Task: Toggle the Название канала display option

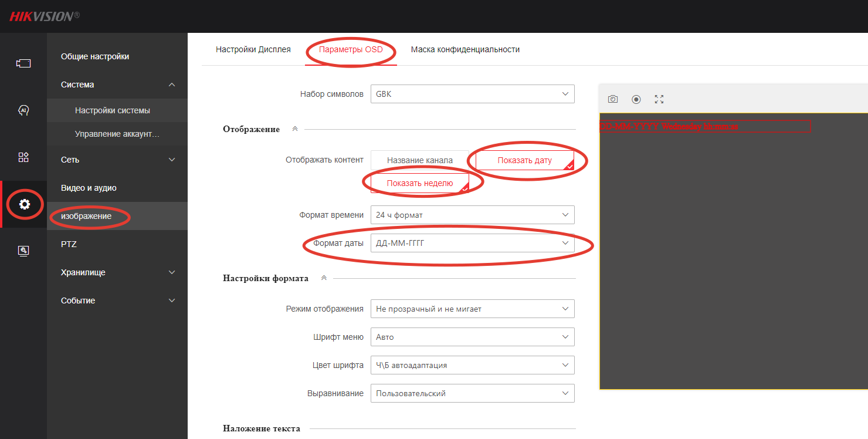Action: [x=420, y=160]
